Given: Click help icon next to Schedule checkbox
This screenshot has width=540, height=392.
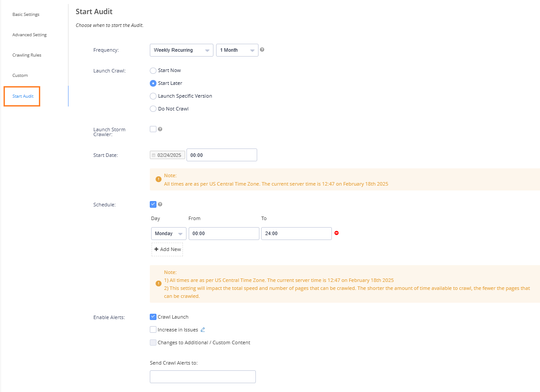Looking at the screenshot, I should click(x=160, y=204).
